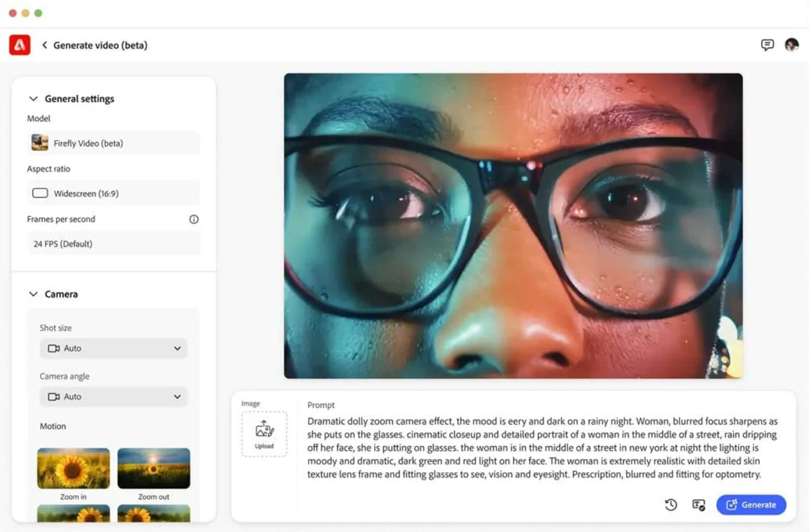
Task: Click the macOS yellow minimize window dot
Action: [x=25, y=13]
